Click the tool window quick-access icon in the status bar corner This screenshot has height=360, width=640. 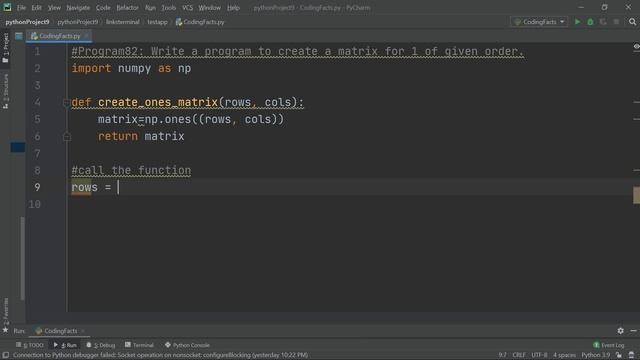click(6, 355)
